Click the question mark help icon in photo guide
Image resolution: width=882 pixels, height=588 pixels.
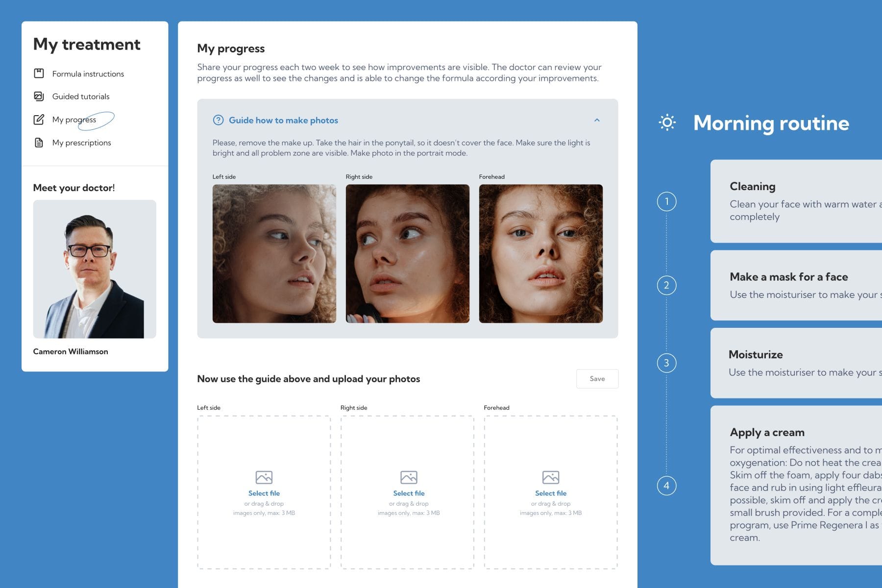pos(217,120)
